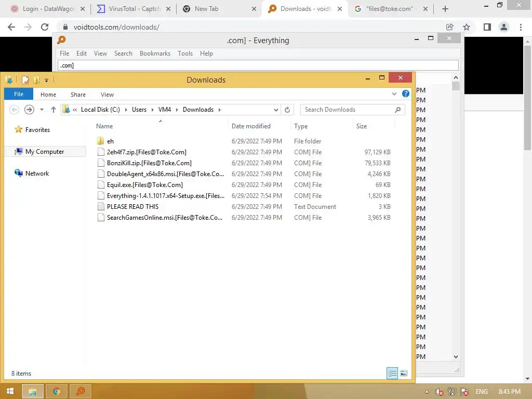Image resolution: width=532 pixels, height=399 pixels.
Task: Select Network in navigation pane
Action: click(37, 174)
